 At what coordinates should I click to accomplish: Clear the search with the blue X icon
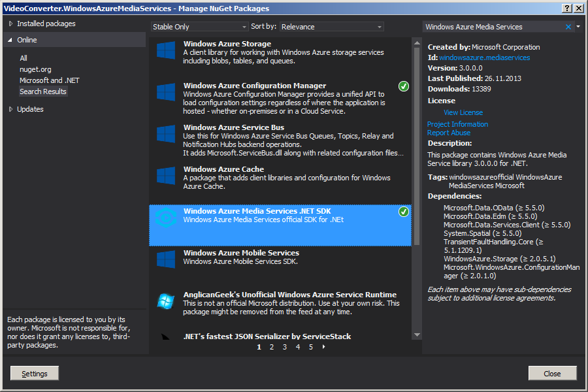(x=568, y=27)
